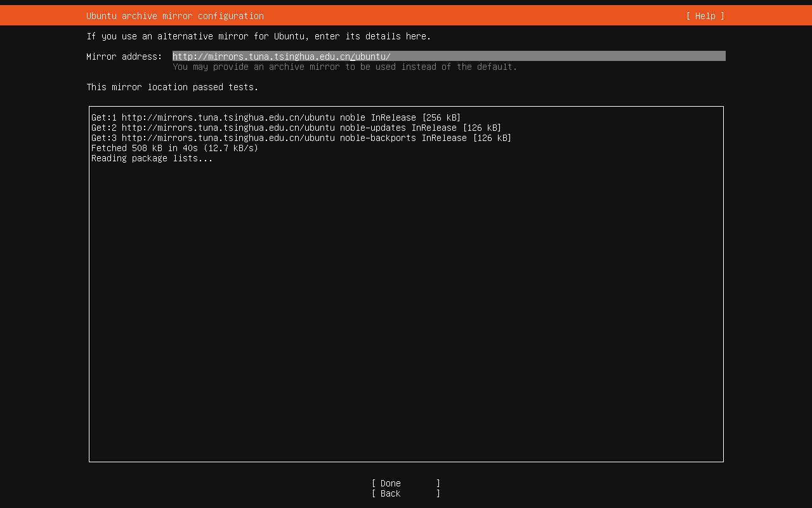The width and height of the screenshot is (812, 508).
Task: Select the Back button
Action: tap(406, 493)
